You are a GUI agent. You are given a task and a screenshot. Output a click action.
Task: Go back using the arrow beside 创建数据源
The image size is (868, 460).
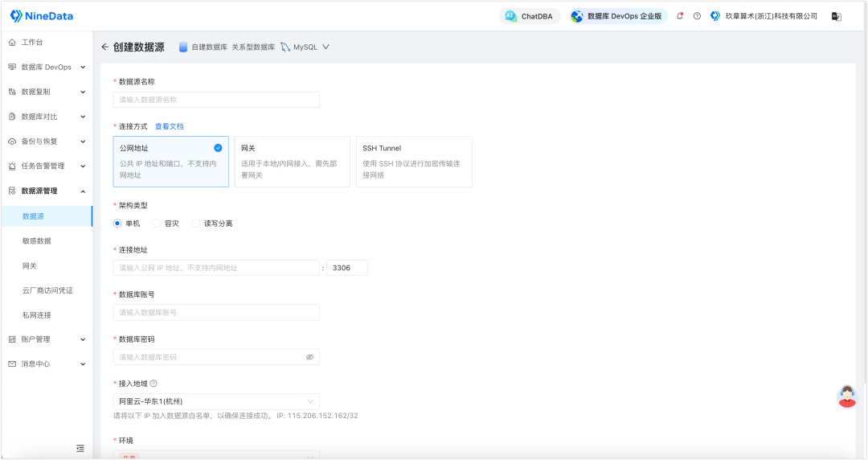click(x=104, y=47)
